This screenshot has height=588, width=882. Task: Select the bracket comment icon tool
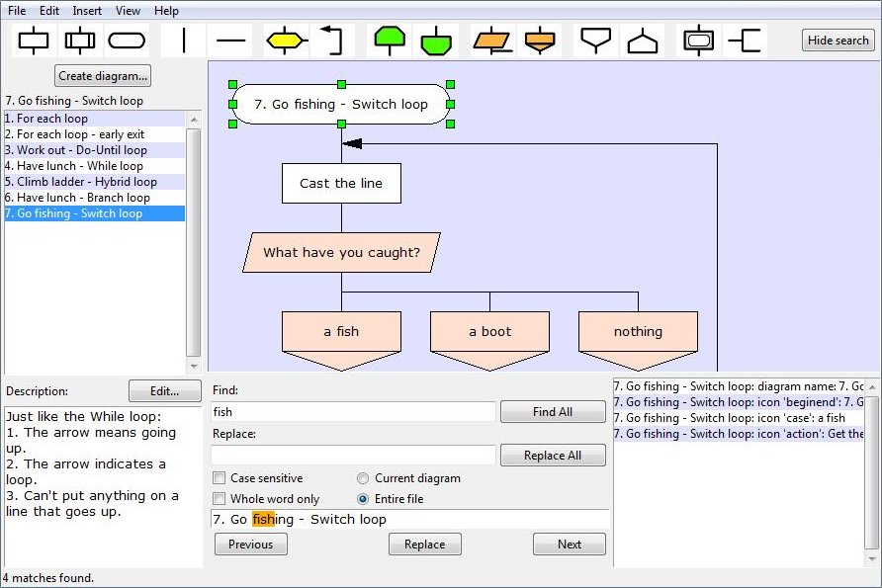click(x=744, y=41)
